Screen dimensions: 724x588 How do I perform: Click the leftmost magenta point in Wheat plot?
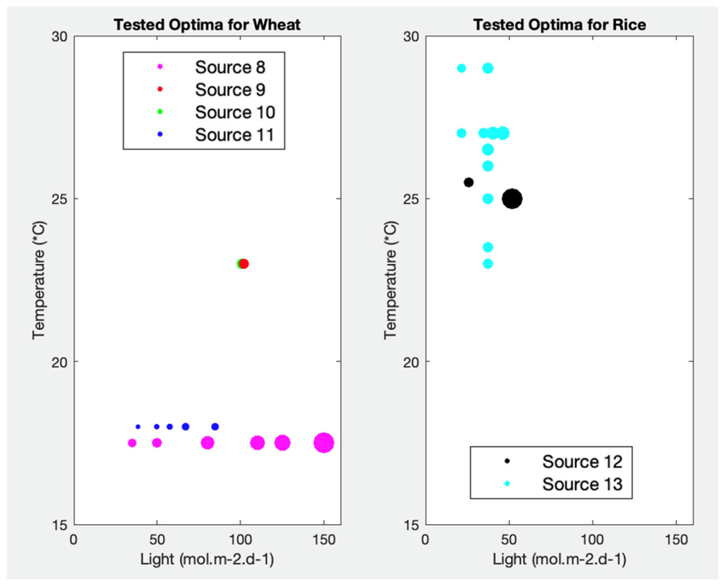[x=132, y=443]
